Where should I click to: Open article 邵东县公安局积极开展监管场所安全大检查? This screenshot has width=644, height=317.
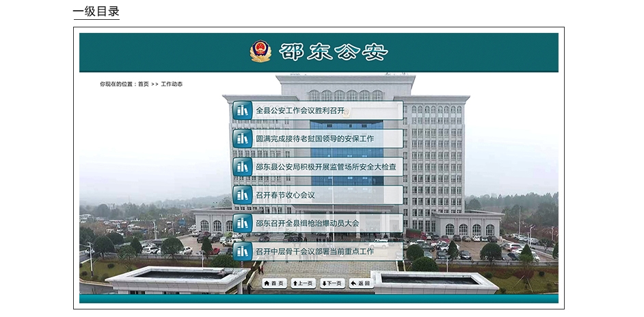coord(325,167)
